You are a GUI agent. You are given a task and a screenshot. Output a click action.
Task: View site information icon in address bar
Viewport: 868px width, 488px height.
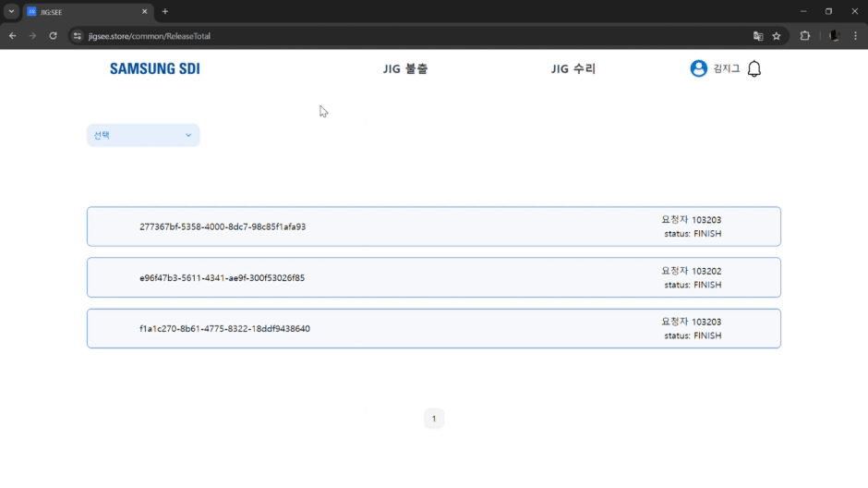click(78, 36)
